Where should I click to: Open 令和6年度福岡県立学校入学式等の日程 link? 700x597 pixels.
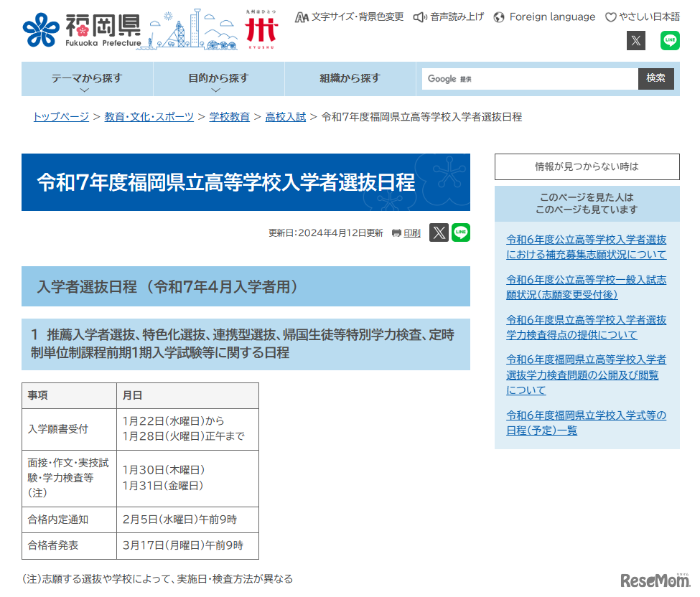586,423
